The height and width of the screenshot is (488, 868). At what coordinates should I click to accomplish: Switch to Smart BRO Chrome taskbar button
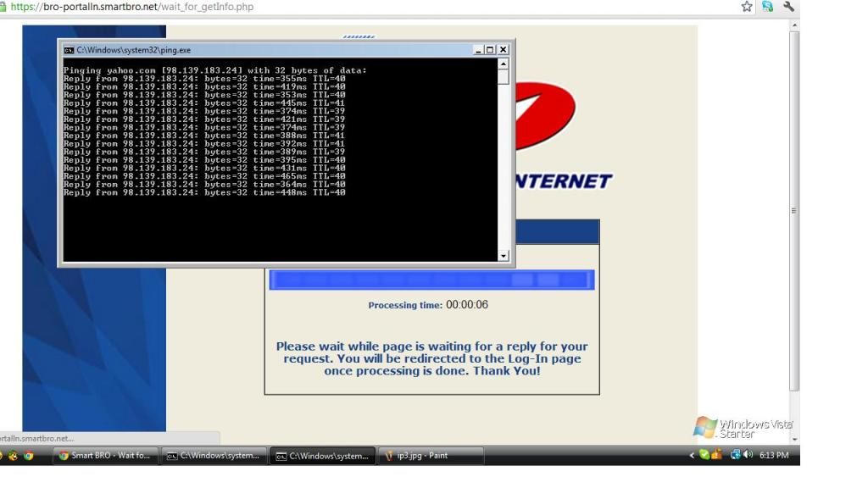[105, 456]
